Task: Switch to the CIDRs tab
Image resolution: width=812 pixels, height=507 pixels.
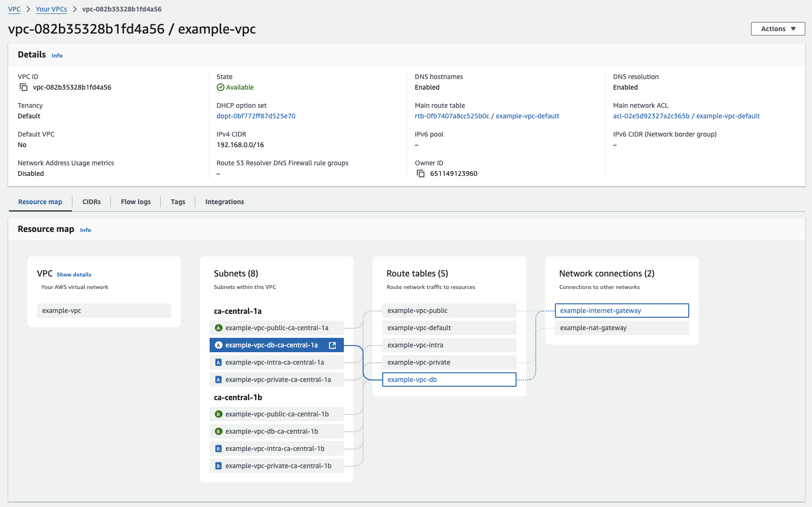Action: pyautogui.click(x=91, y=202)
